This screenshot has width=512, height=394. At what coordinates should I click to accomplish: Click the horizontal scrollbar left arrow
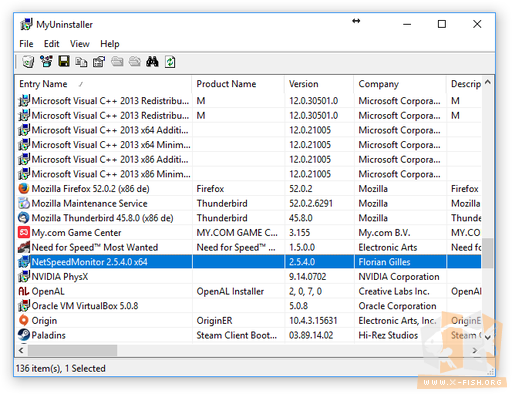(21, 350)
